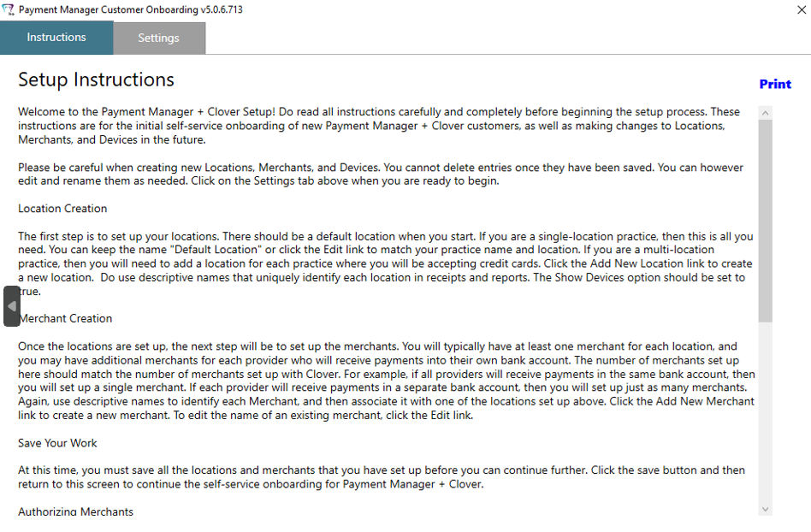Click the paragraph describing merchant setup
811x532 pixels.
coord(387,381)
